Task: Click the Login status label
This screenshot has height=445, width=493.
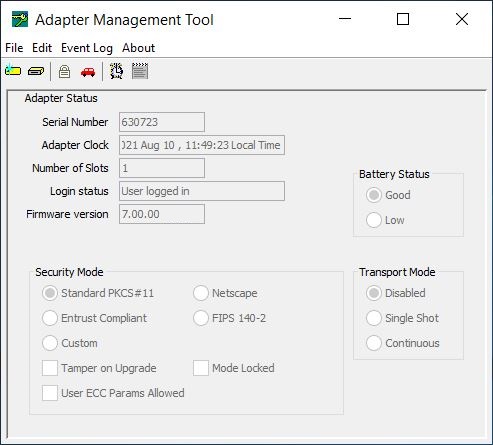Action: (79, 191)
